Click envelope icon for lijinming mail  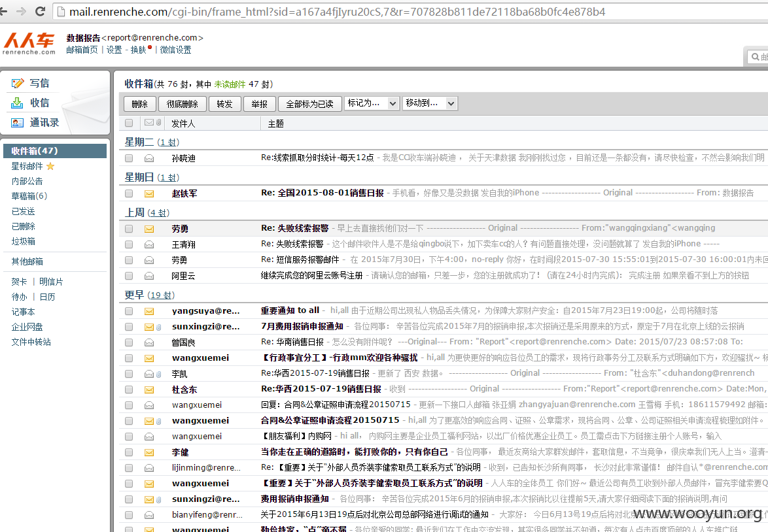point(149,468)
